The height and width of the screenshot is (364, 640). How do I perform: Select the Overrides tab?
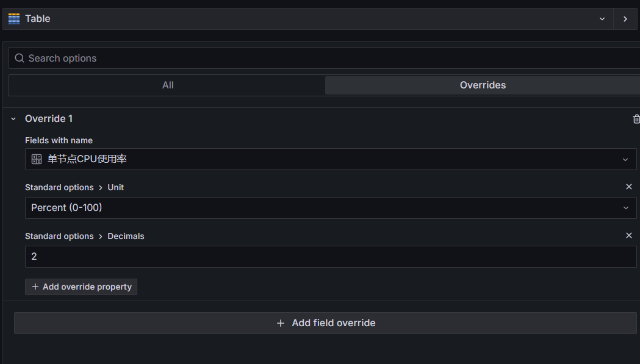click(x=483, y=85)
